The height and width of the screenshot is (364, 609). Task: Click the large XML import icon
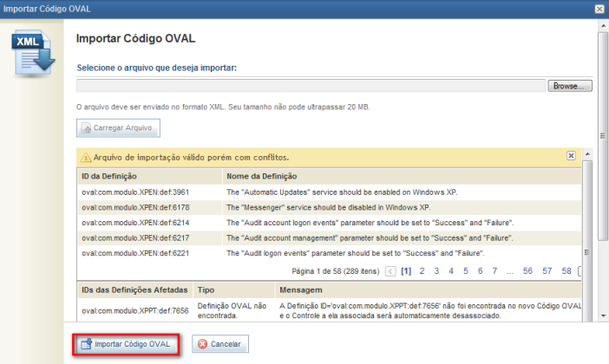(33, 53)
